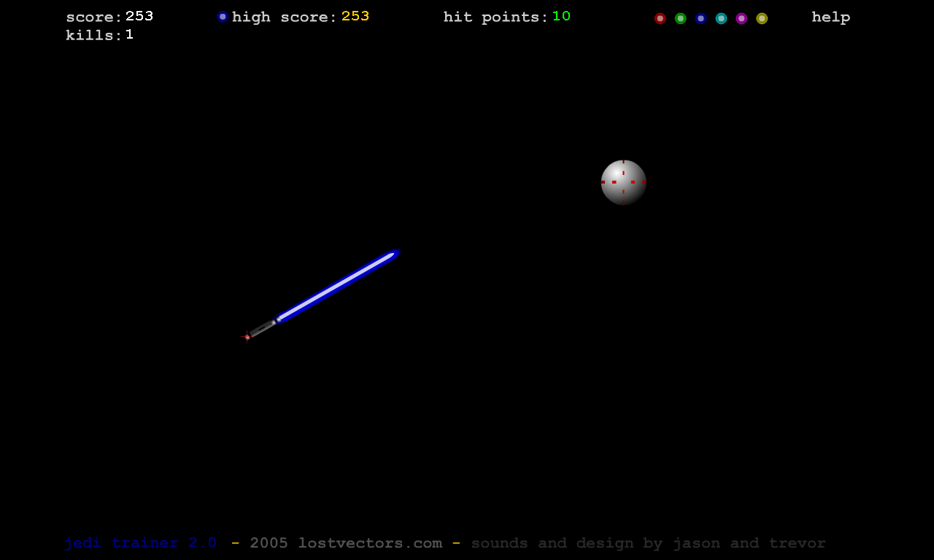Click the score value 253
Screen dimensions: 934x560
coord(139,16)
